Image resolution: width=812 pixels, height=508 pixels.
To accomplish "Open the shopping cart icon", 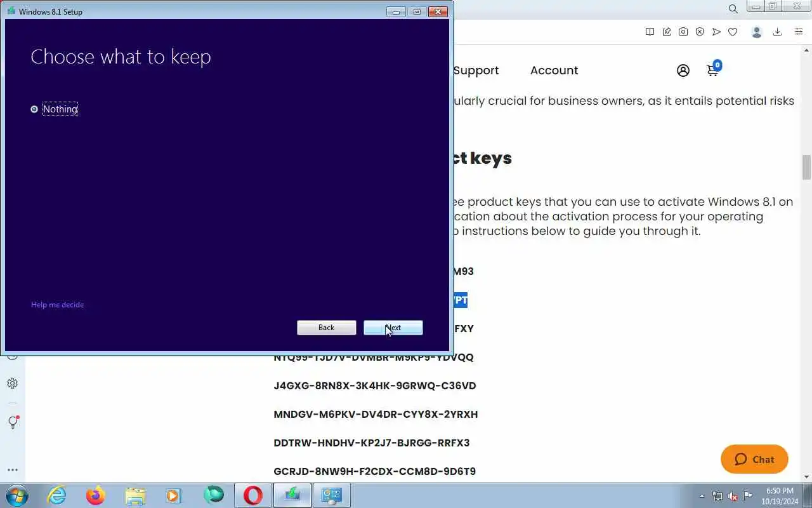I will click(x=713, y=70).
